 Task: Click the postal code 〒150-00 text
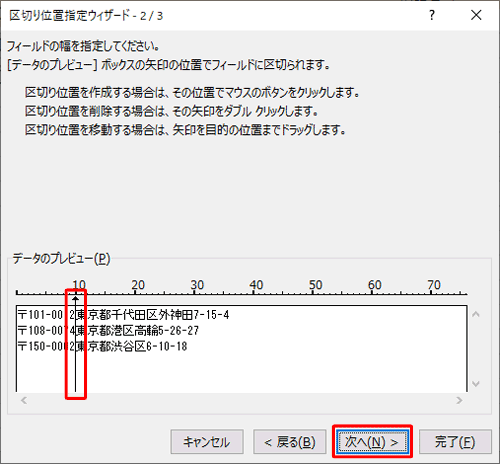40,347
